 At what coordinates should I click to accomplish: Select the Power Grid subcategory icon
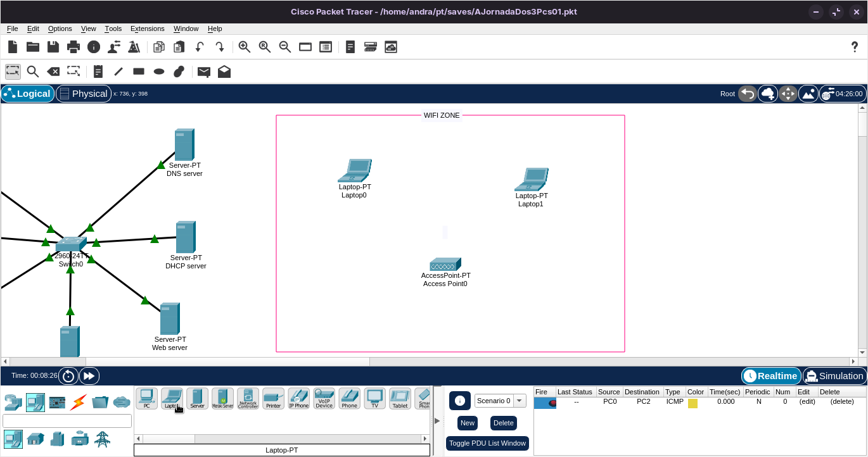pyautogui.click(x=102, y=439)
